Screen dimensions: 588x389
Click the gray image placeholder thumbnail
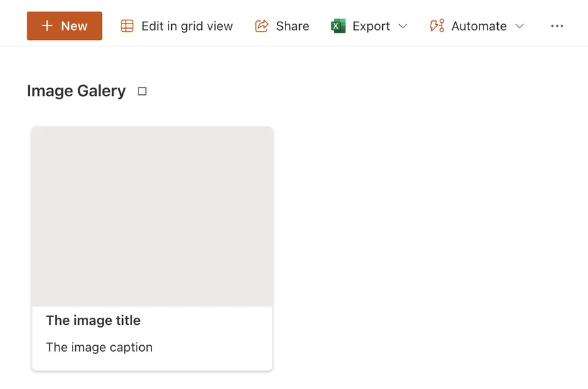152,216
